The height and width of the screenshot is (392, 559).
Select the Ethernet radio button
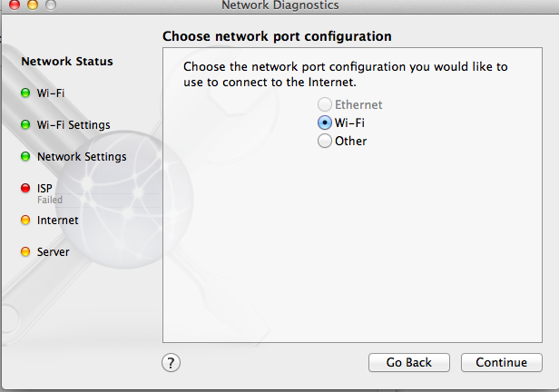325,105
